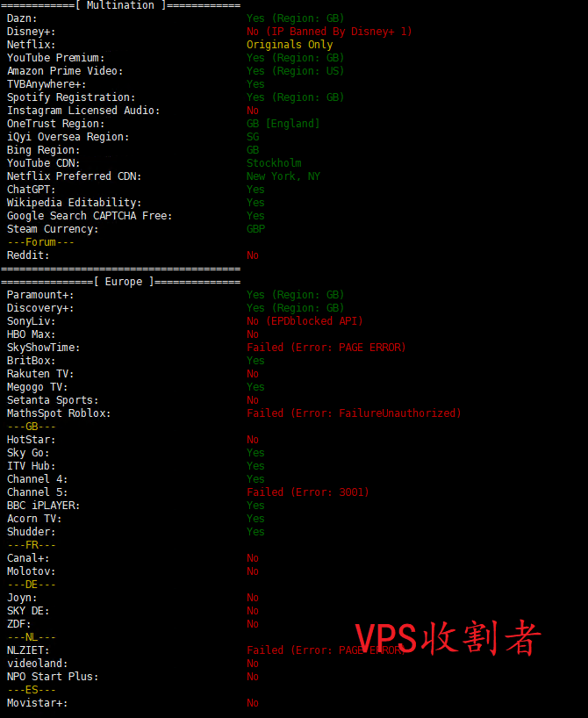
Task: Click the Forum subsection divider
Action: coord(40,242)
